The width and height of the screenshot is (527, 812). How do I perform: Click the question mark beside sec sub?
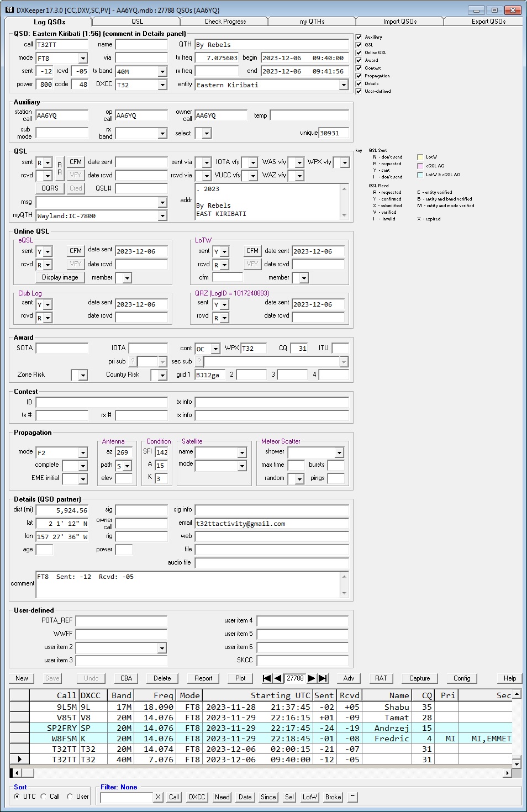(199, 361)
